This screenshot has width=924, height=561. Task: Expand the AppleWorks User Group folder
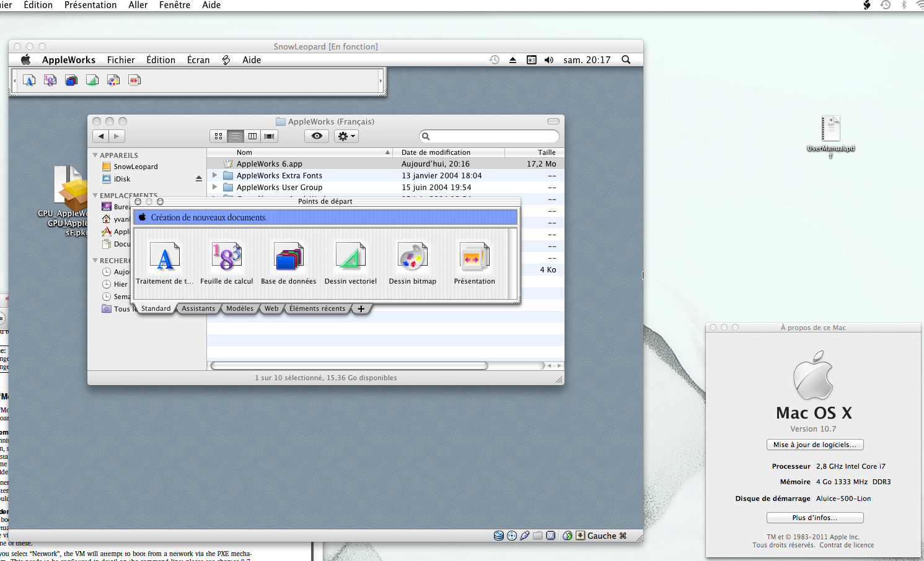(215, 187)
